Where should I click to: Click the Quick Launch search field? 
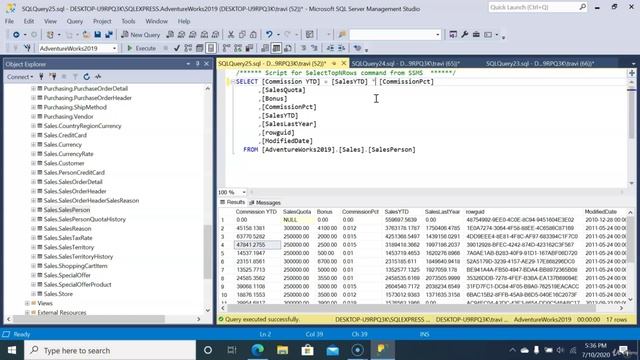click(538, 7)
